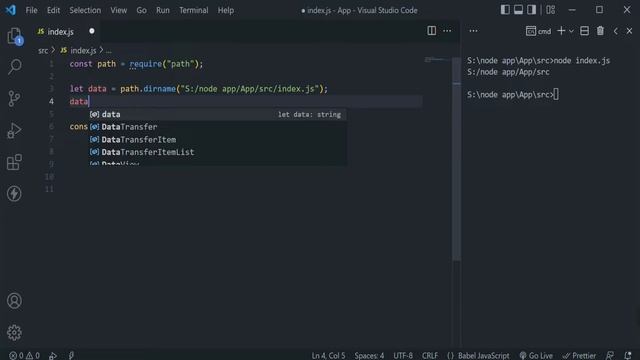Change the Spaces: 4 indentation setting
The height and width of the screenshot is (360, 640).
369,356
